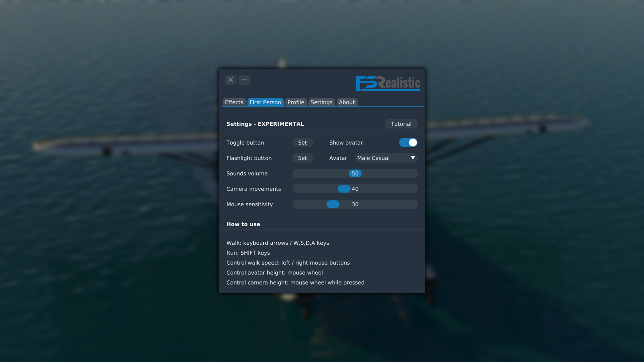The image size is (644, 362).
Task: Set the Flashlight button binding
Action: 302,158
